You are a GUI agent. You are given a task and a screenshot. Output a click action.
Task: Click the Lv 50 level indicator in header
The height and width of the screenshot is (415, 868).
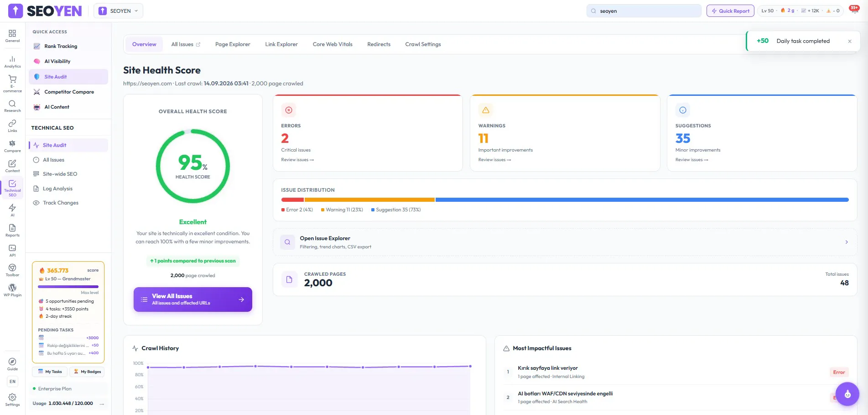point(768,11)
